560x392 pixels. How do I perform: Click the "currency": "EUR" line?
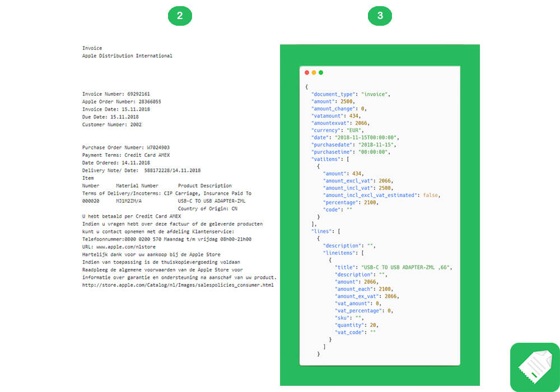pos(338,130)
